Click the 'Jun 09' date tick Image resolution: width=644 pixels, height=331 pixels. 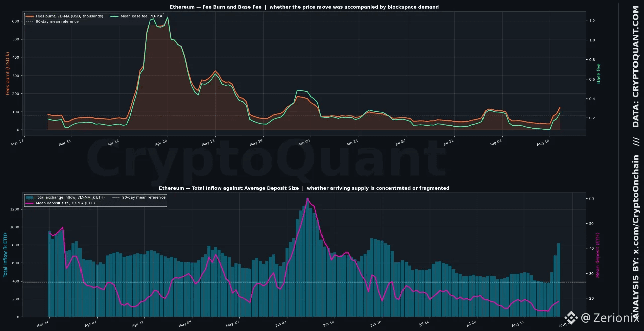pos(304,143)
